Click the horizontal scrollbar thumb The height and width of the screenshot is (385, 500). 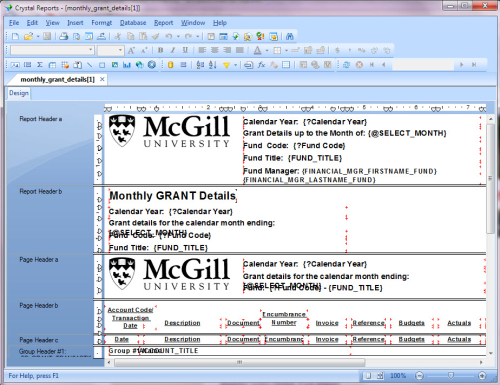(x=239, y=362)
